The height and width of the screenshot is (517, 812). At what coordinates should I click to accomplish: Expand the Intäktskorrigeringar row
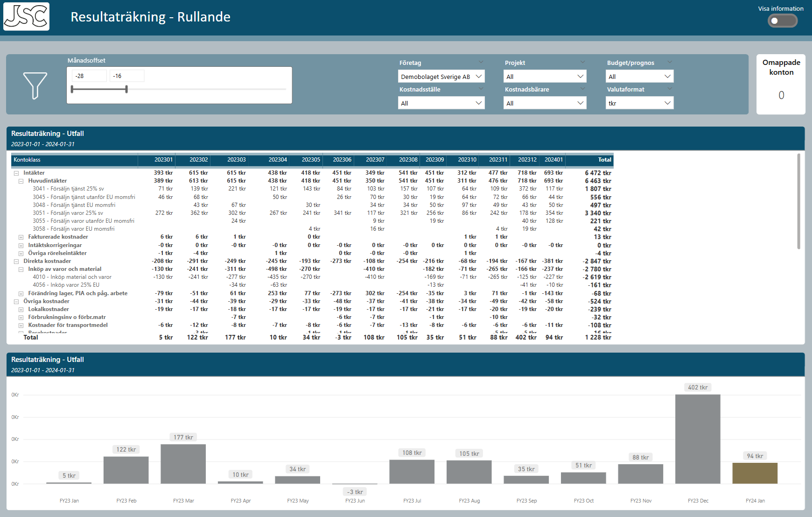[21, 246]
